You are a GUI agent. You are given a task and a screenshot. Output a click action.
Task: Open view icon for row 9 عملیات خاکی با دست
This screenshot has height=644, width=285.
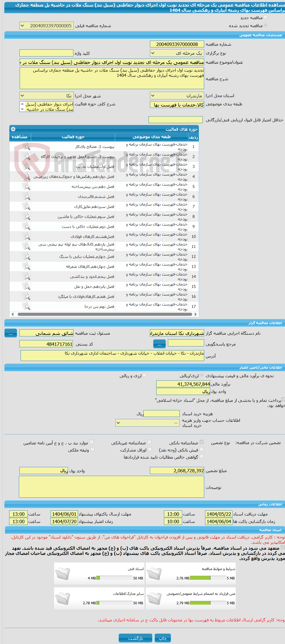(26, 226)
